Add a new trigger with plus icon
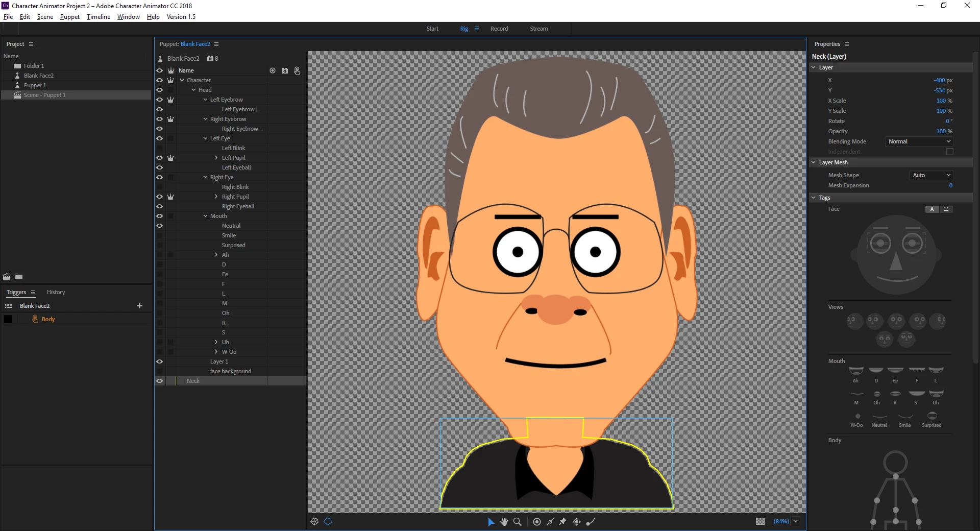Image resolution: width=980 pixels, height=531 pixels. tap(140, 305)
